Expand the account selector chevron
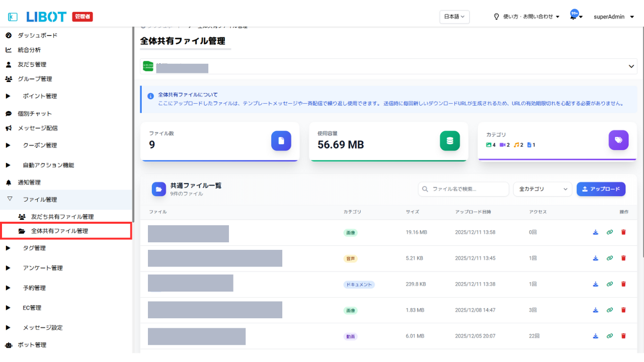The image size is (644, 362). (x=631, y=66)
